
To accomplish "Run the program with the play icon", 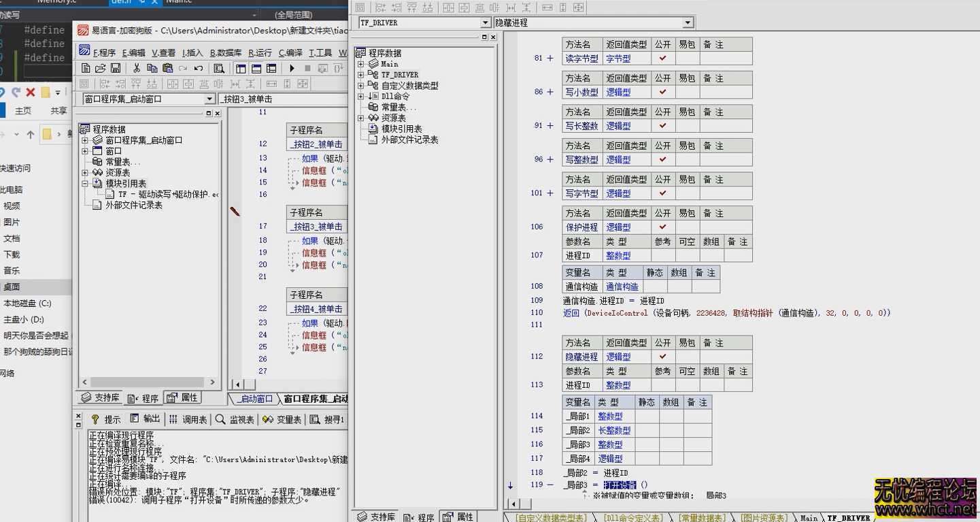I will click(x=292, y=68).
